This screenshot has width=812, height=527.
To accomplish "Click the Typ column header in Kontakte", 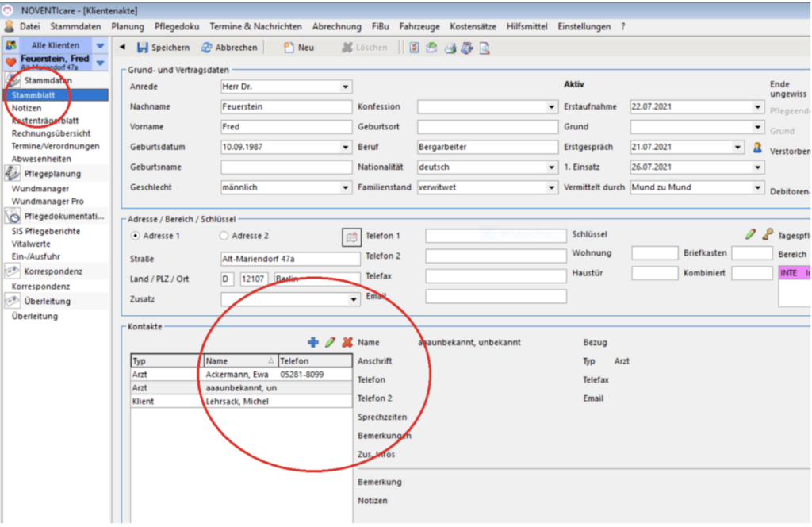I will point(167,360).
